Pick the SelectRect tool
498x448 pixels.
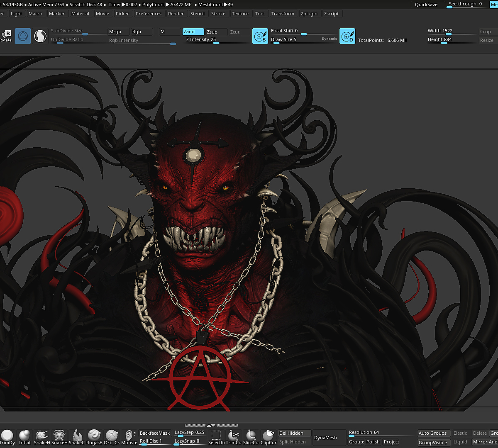pos(216,437)
